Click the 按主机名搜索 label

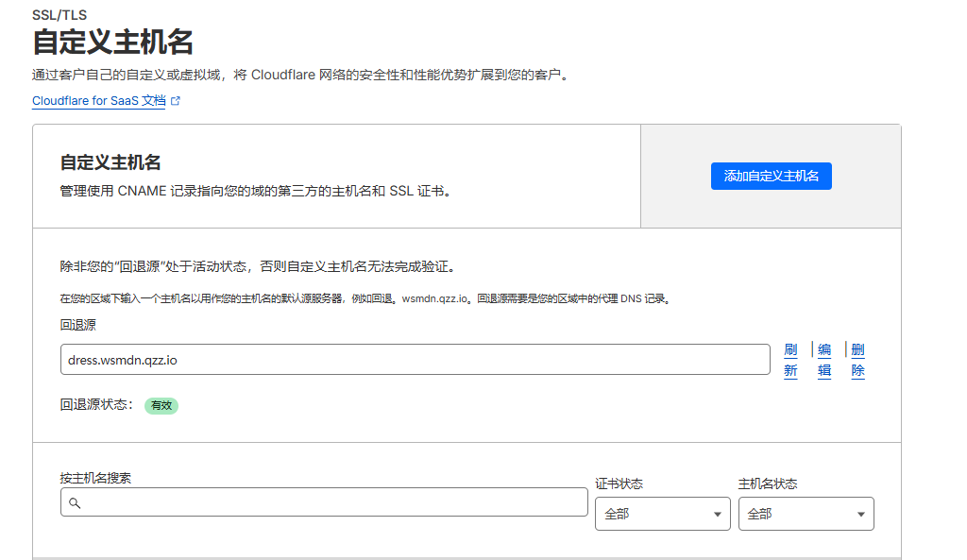(95, 478)
